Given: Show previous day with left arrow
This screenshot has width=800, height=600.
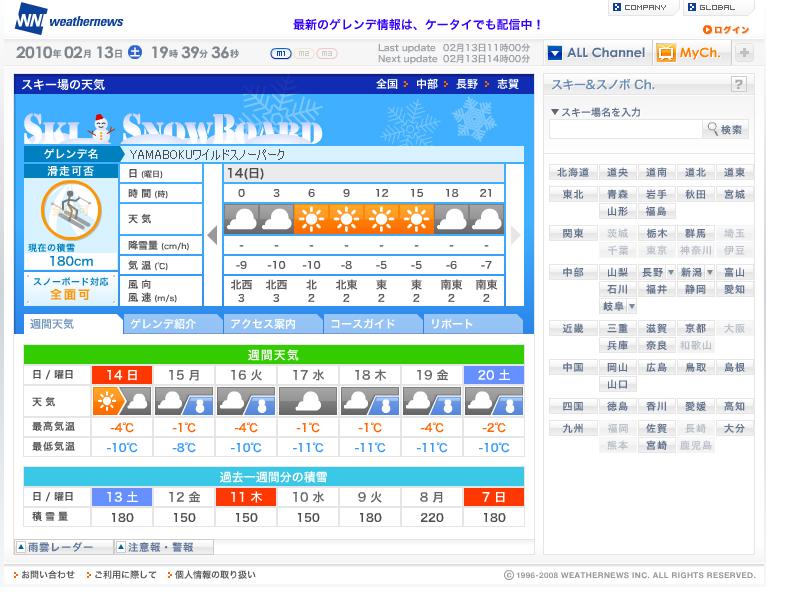Looking at the screenshot, I should (213, 235).
